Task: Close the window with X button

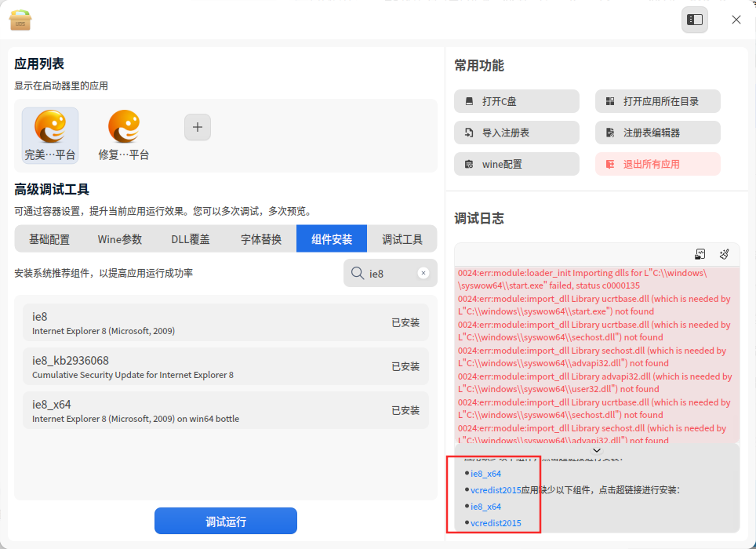Action: (x=736, y=20)
